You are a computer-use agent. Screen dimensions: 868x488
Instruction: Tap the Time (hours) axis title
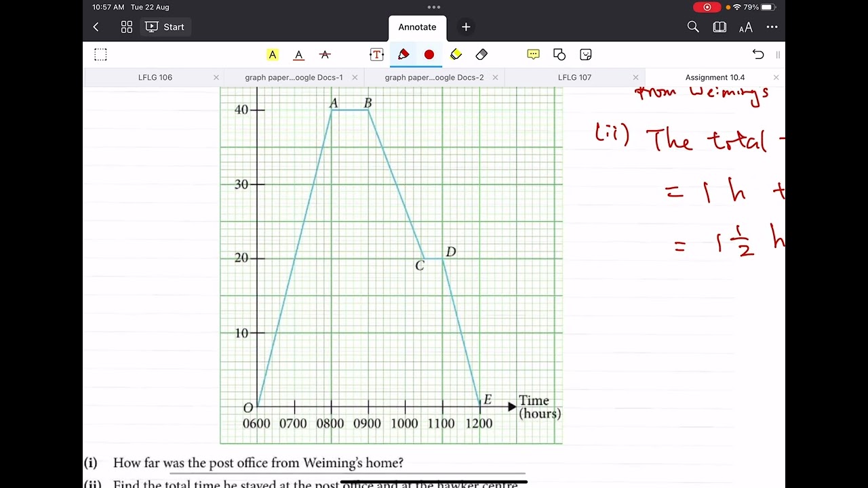[x=540, y=407]
